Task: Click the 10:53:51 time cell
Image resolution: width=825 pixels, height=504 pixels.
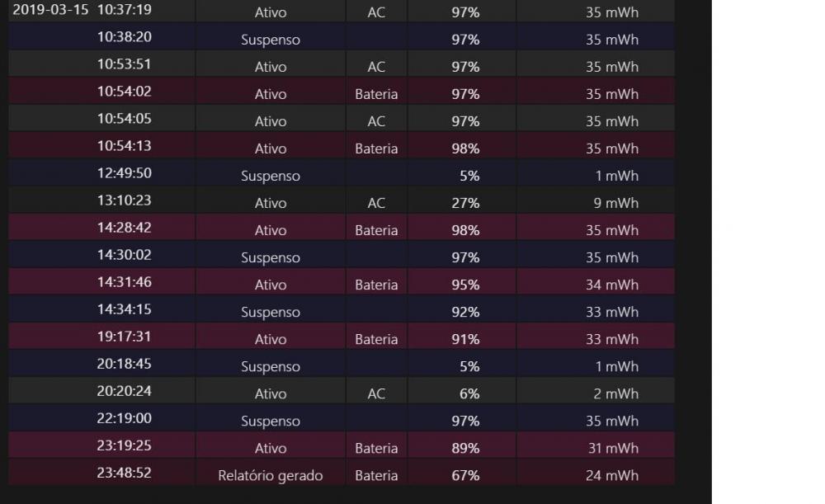Action: [x=124, y=65]
